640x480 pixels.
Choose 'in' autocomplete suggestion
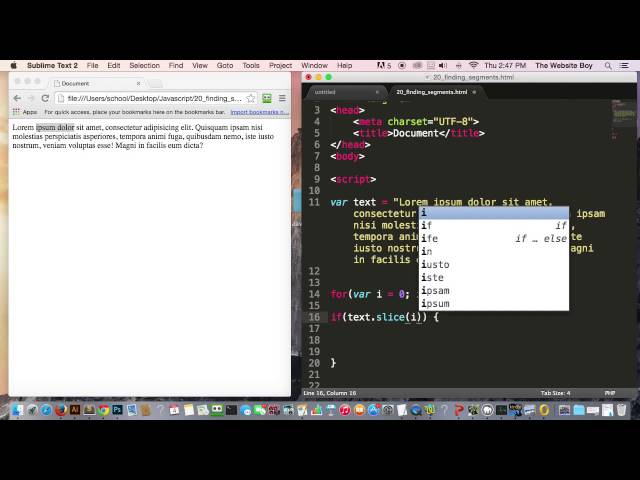tap(494, 251)
